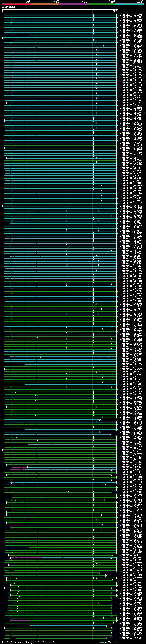Click the purple ~60% identity legend segment
This screenshot has width=146, height=644.
tap(73, 4)
